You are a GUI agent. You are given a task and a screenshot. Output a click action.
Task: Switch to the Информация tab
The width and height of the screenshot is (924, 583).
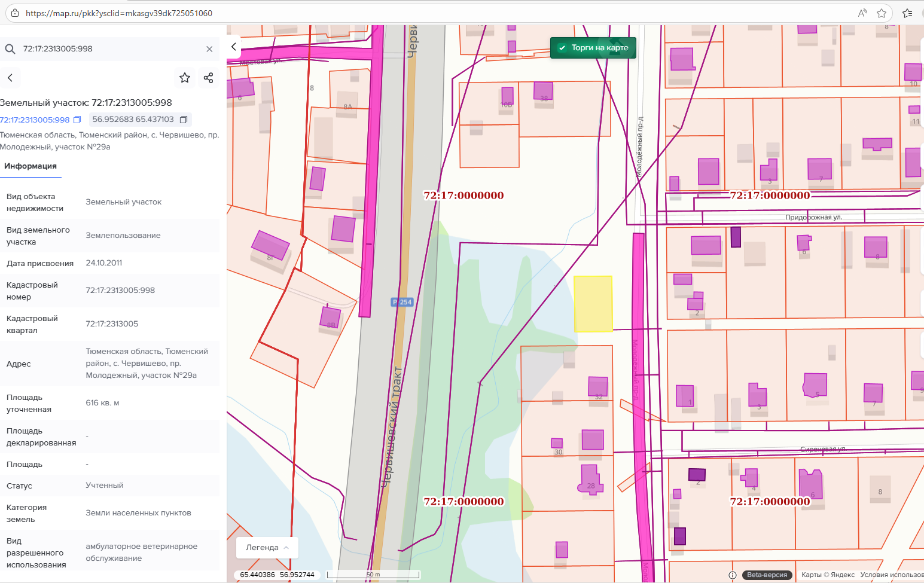pyautogui.click(x=31, y=166)
